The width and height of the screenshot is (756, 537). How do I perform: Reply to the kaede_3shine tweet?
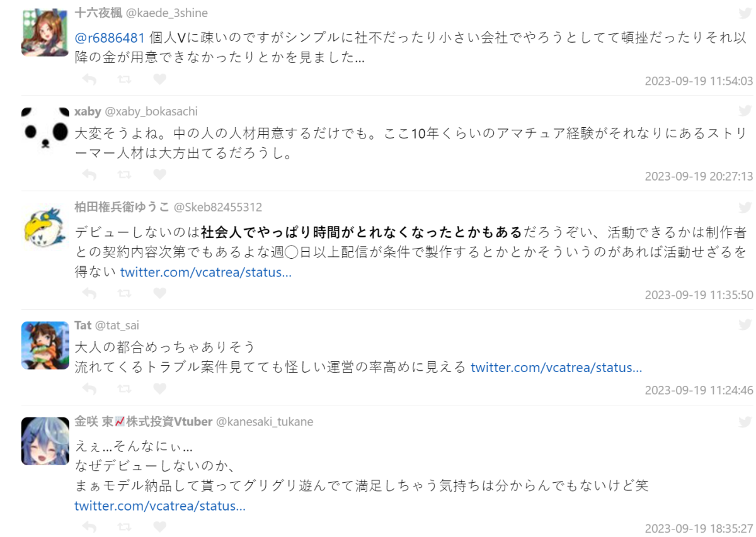89,79
